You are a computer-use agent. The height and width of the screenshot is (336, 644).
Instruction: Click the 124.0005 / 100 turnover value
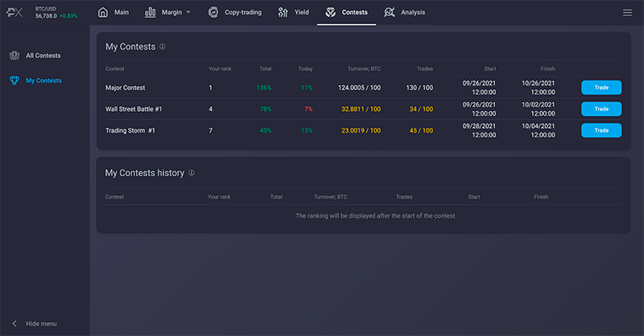[359, 88]
